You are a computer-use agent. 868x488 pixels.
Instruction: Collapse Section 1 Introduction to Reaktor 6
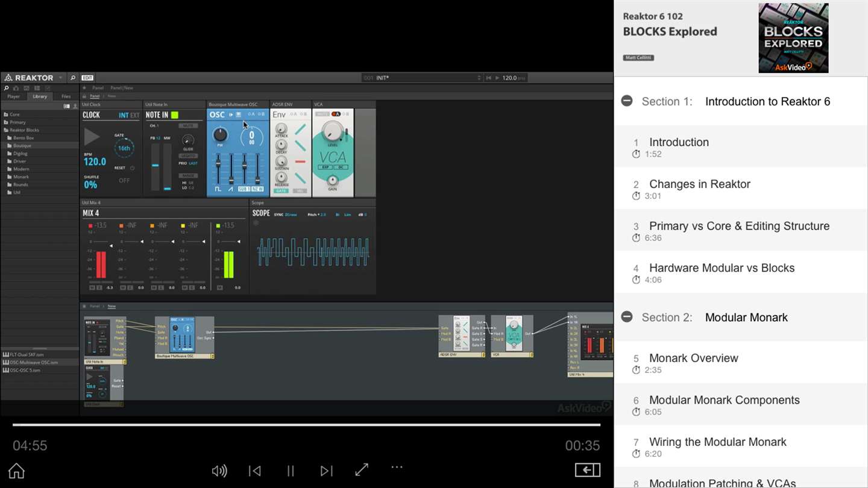[x=627, y=101]
